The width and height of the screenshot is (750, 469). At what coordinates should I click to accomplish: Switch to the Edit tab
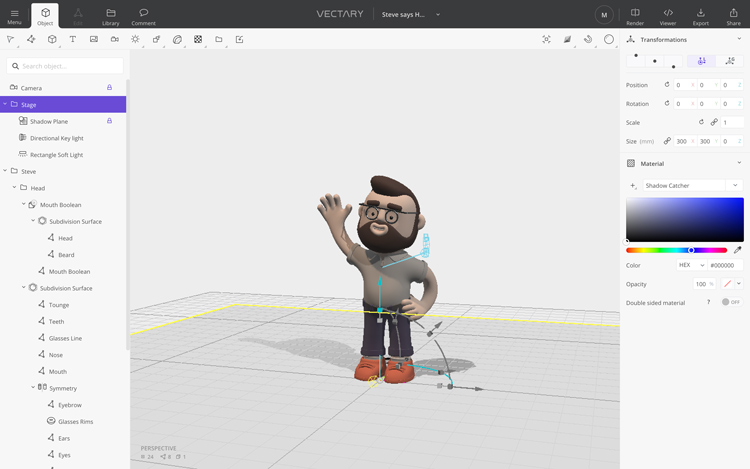(x=78, y=16)
